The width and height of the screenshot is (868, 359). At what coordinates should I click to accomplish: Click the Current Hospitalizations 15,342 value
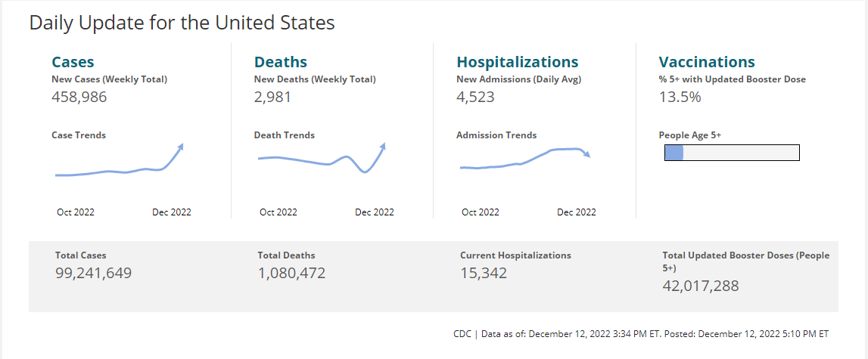(x=484, y=273)
